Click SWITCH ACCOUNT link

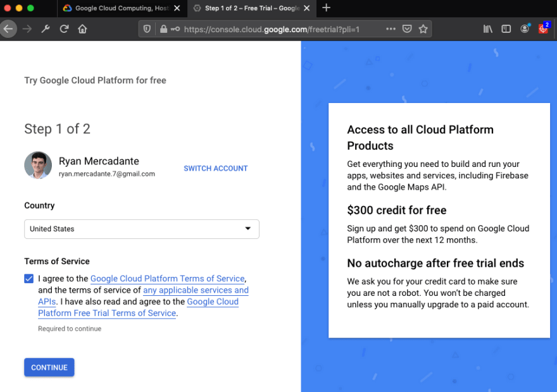point(216,169)
